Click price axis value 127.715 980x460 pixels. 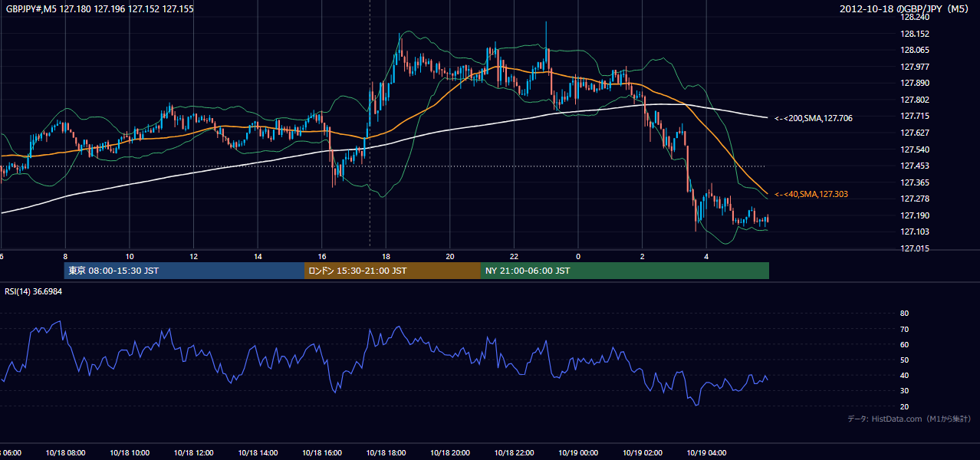913,116
